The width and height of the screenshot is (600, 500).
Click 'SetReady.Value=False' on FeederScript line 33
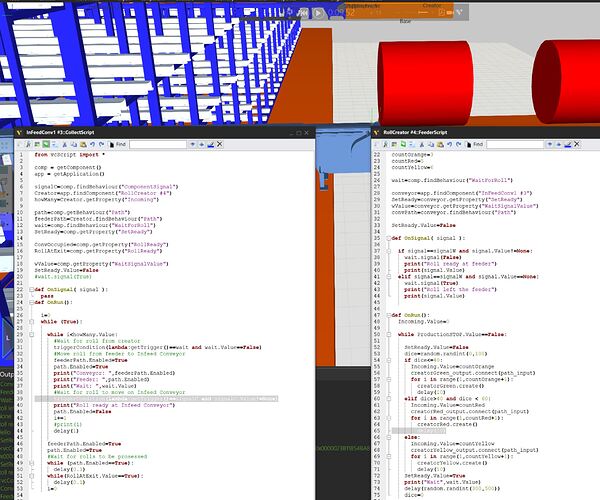(x=423, y=225)
